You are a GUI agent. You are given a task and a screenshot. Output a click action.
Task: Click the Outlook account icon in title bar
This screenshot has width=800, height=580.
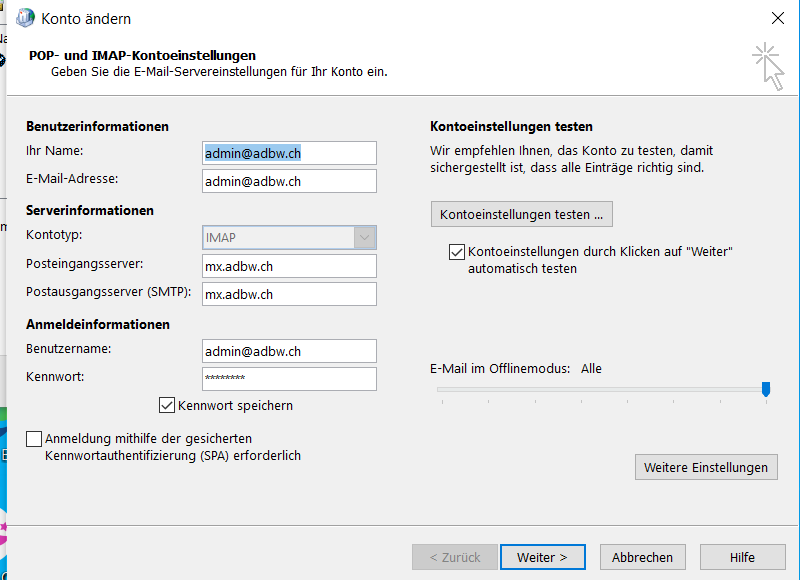click(x=25, y=18)
